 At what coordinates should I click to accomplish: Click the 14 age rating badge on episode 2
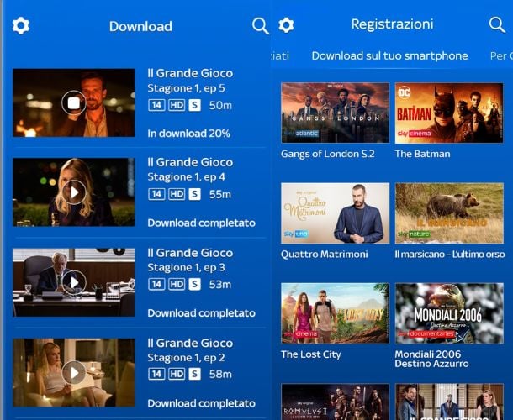click(156, 374)
